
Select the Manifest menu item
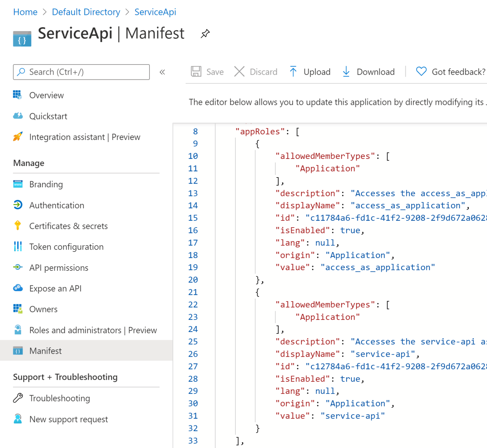click(x=86, y=351)
